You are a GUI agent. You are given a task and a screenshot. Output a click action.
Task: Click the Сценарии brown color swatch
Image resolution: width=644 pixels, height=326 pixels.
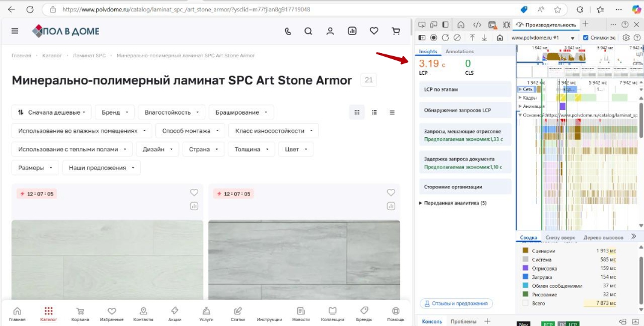coord(526,251)
